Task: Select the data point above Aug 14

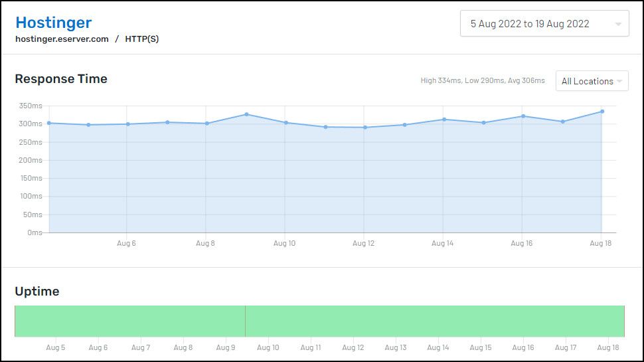Action: coord(444,120)
